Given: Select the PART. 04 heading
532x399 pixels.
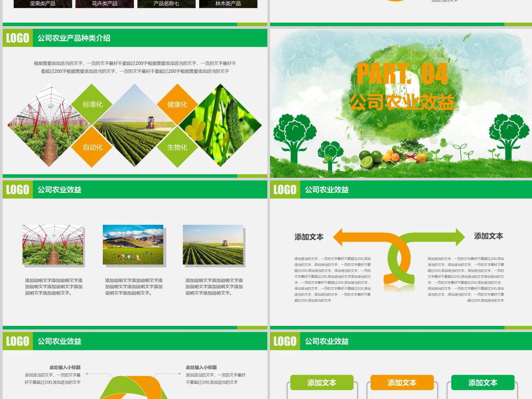Looking at the screenshot, I should (x=402, y=74).
